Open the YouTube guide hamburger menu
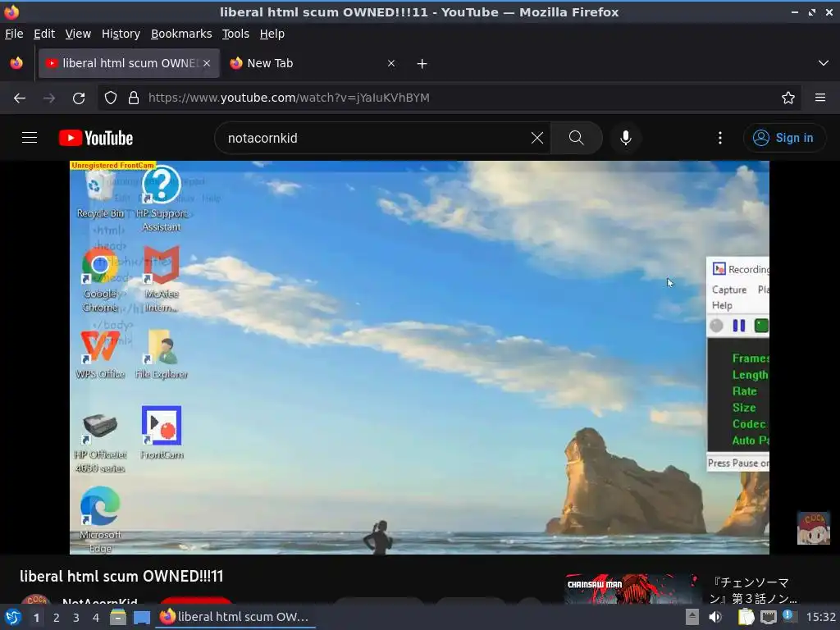The image size is (840, 630). point(30,138)
